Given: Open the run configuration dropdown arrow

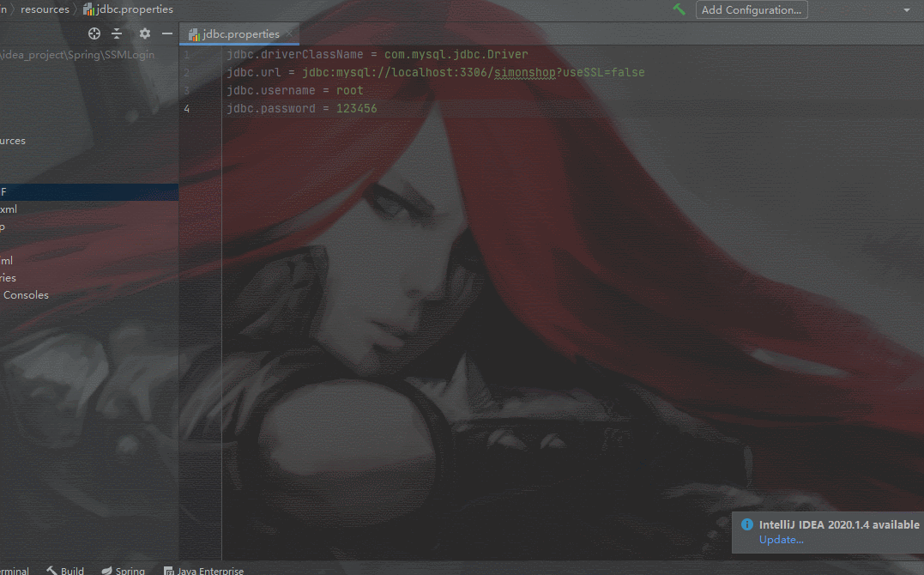Looking at the screenshot, I should click(906, 10).
